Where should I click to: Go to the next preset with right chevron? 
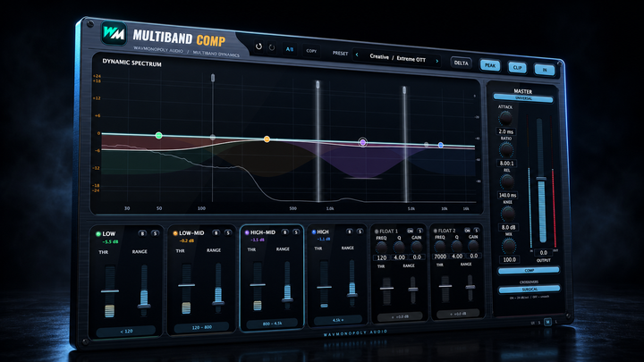[437, 61]
